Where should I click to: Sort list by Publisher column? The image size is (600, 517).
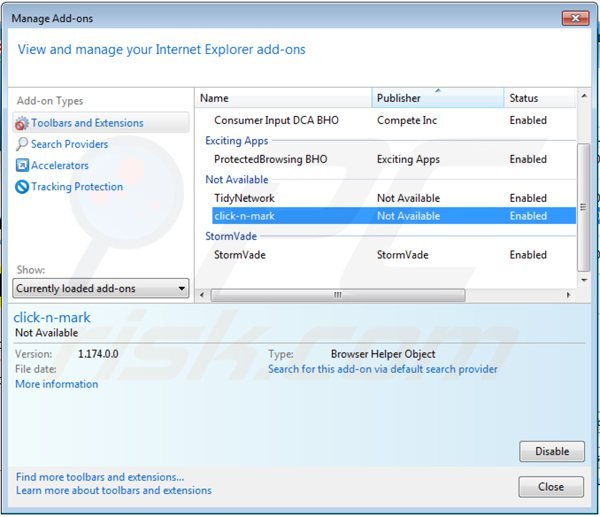pyautogui.click(x=436, y=98)
